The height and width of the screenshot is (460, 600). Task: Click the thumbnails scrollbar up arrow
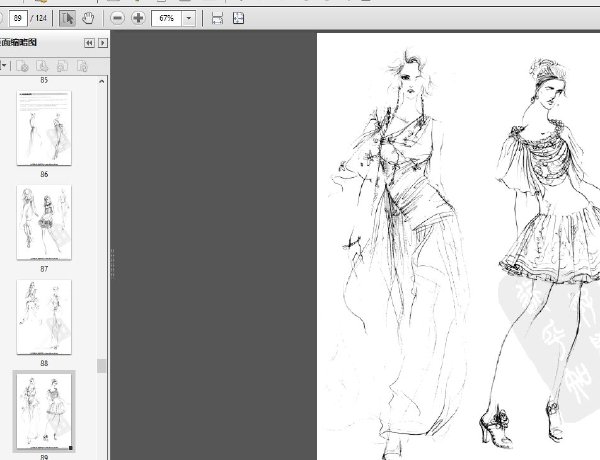[x=101, y=81]
